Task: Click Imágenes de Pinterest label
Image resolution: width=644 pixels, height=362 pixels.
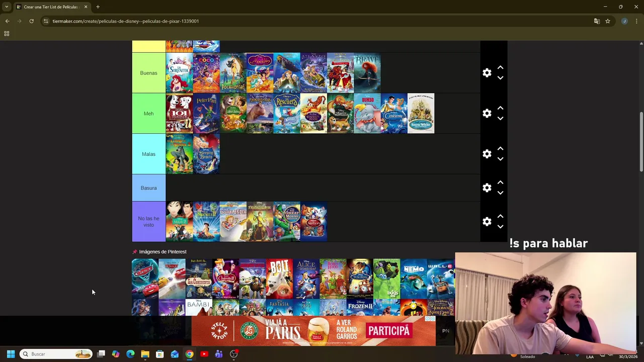Action: tap(163, 252)
